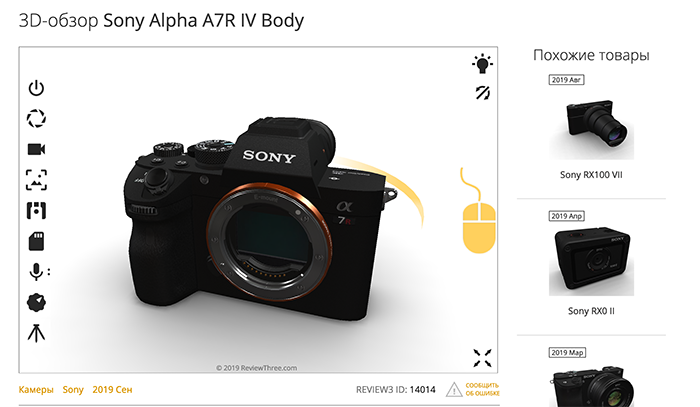The width and height of the screenshot is (700, 407).
Task: Click the report error warning button
Action: click(473, 390)
